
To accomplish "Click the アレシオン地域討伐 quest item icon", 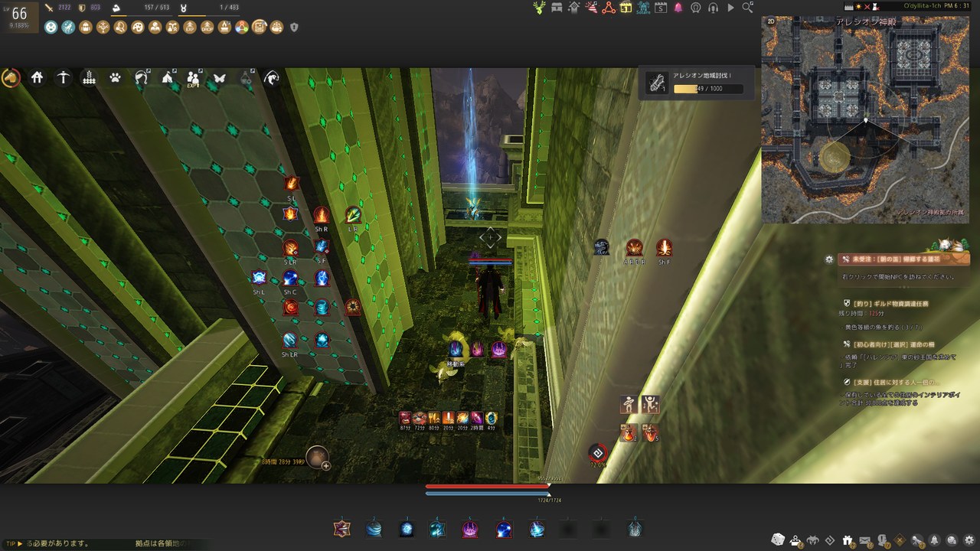I will (x=657, y=83).
